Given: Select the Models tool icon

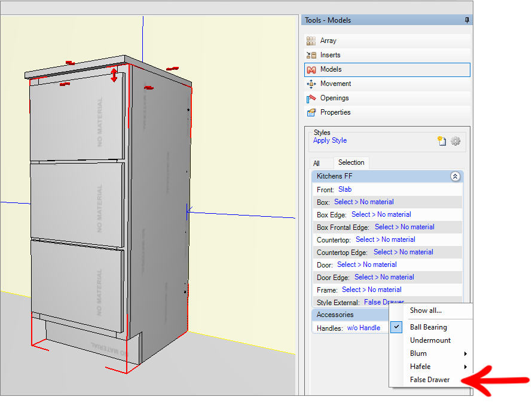Looking at the screenshot, I should coord(311,70).
